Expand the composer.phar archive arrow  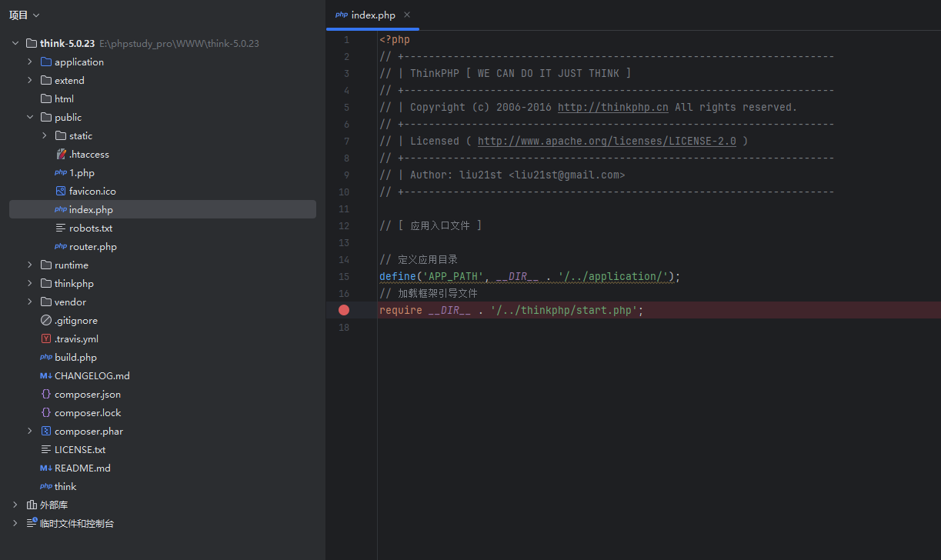[x=30, y=432]
